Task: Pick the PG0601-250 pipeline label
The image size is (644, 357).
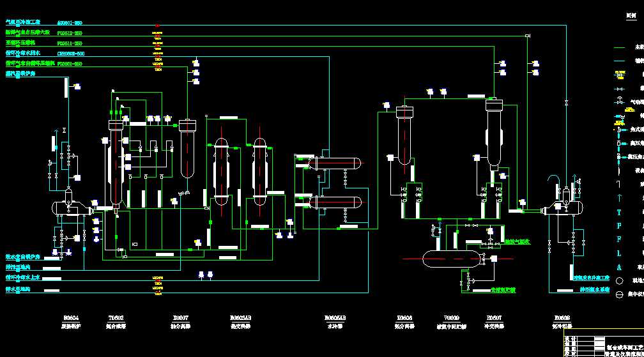Action: tap(70, 64)
